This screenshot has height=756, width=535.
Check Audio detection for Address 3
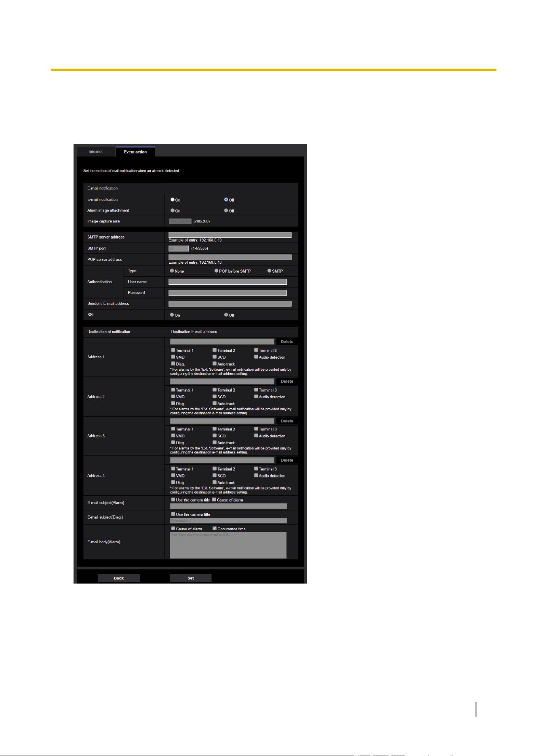click(x=256, y=436)
